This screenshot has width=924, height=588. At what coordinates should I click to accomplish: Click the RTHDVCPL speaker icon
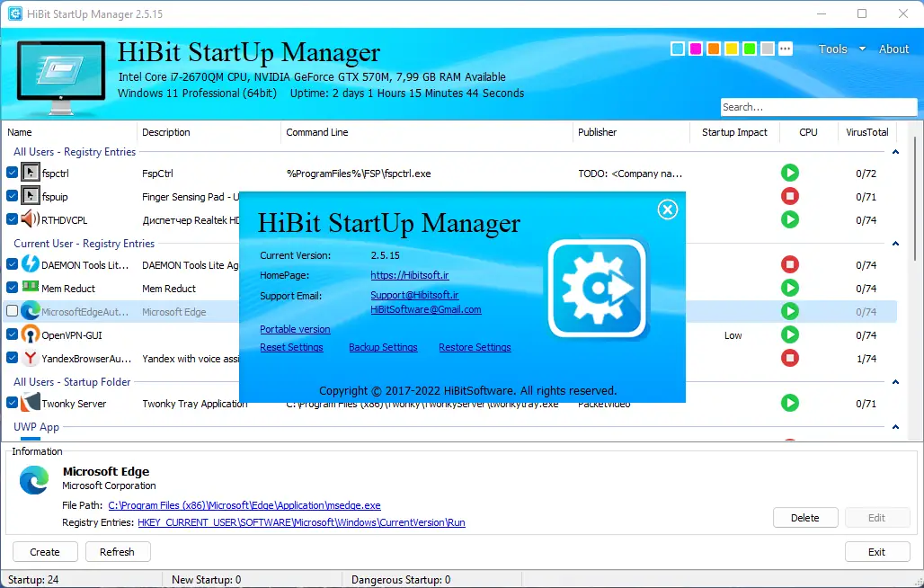point(30,219)
